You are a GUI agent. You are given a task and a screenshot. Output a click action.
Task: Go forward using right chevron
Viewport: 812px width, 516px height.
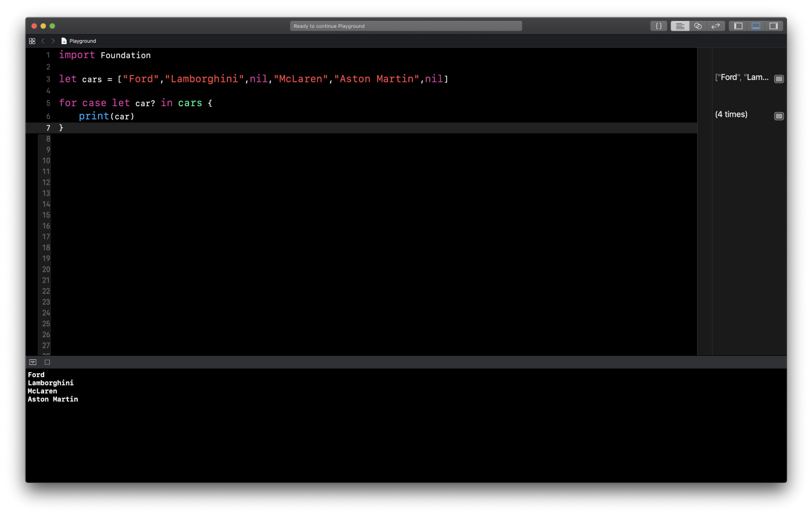pos(53,41)
